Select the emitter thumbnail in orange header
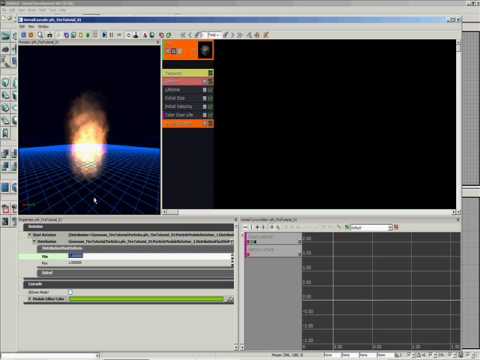 pyautogui.click(x=205, y=50)
